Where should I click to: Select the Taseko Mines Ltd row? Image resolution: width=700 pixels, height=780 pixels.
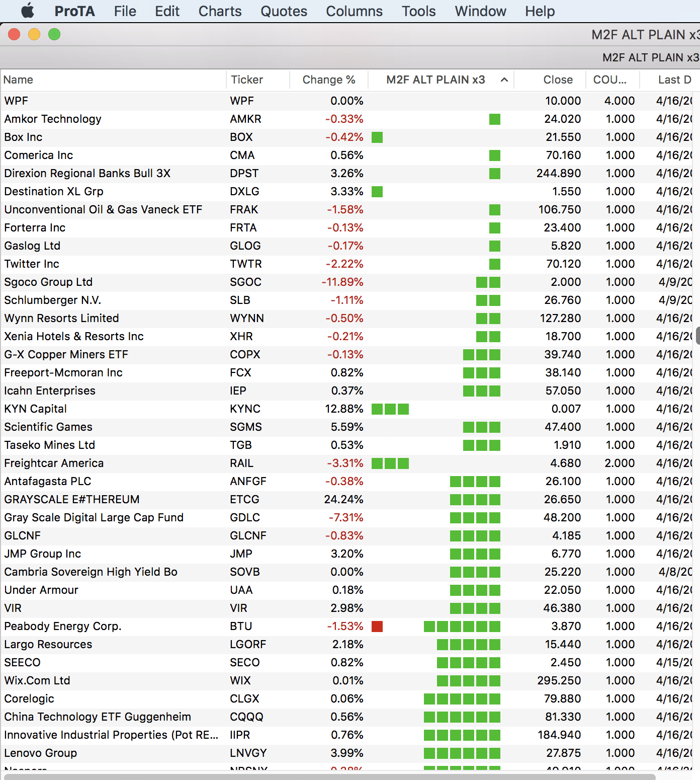coord(347,445)
